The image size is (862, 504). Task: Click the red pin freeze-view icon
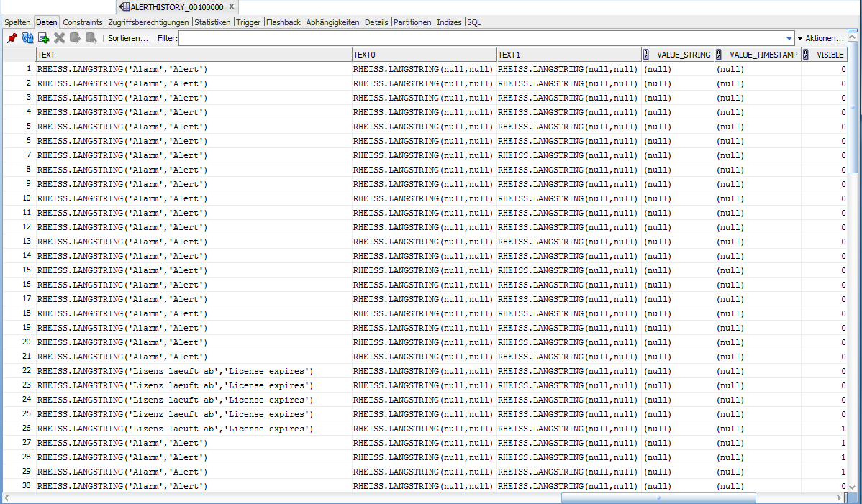click(x=12, y=38)
